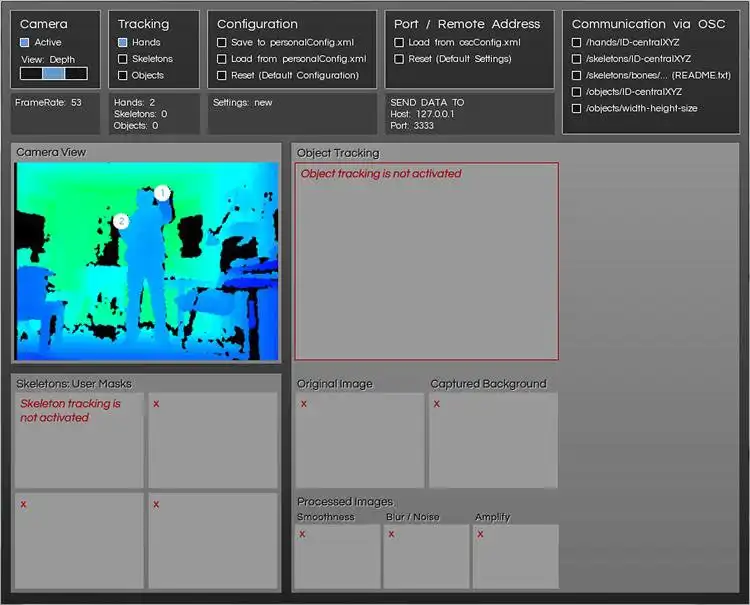The width and height of the screenshot is (750, 605).
Task: Check Reset (Default Settings) option
Action: pos(398,59)
